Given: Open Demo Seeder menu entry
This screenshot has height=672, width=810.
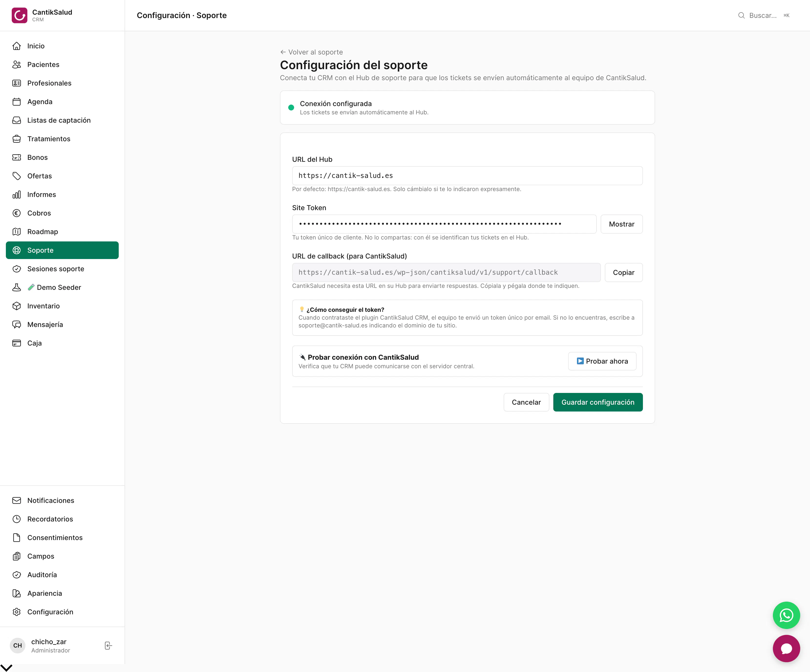Looking at the screenshot, I should point(62,287).
